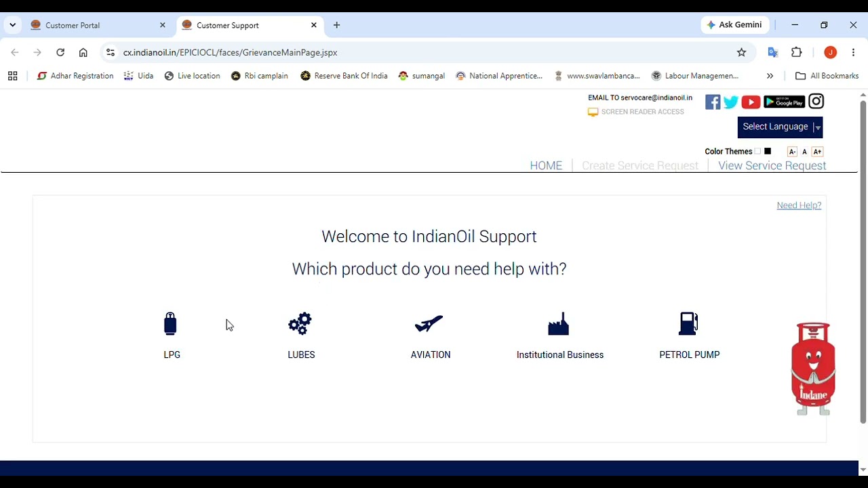Open the sumangal bookmark
Screen dimensions: 868x488
point(422,76)
